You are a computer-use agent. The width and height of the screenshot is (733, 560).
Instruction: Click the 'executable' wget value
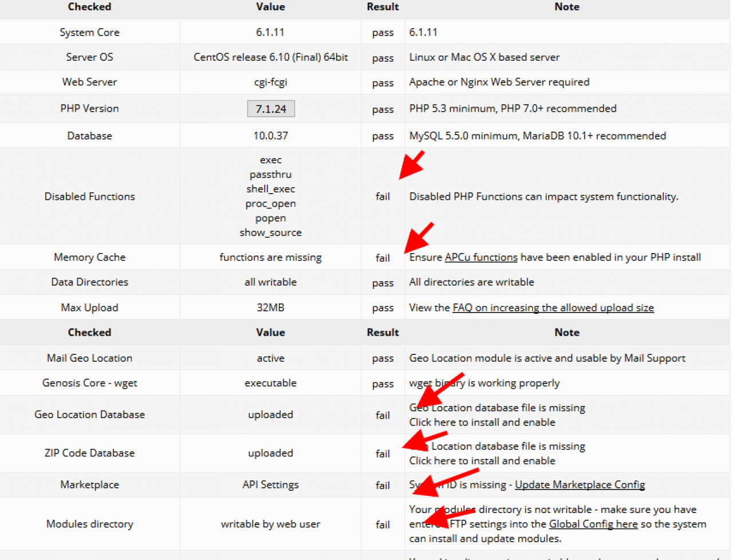[270, 382]
